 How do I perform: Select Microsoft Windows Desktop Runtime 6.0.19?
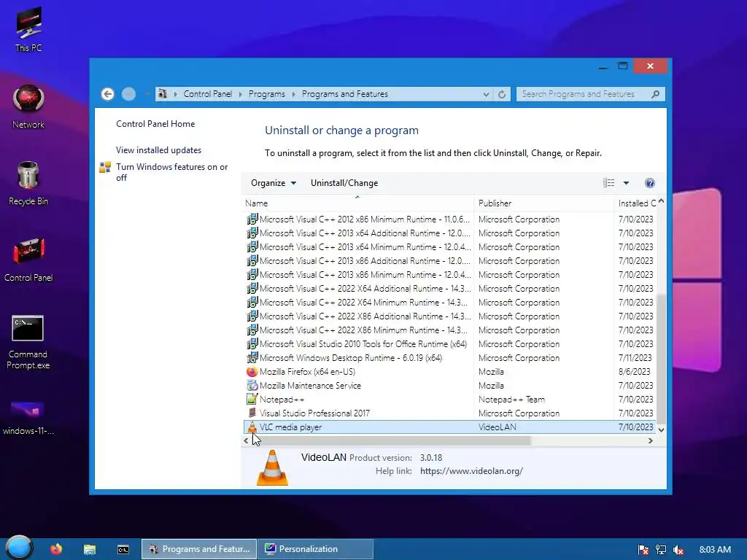(449, 357)
